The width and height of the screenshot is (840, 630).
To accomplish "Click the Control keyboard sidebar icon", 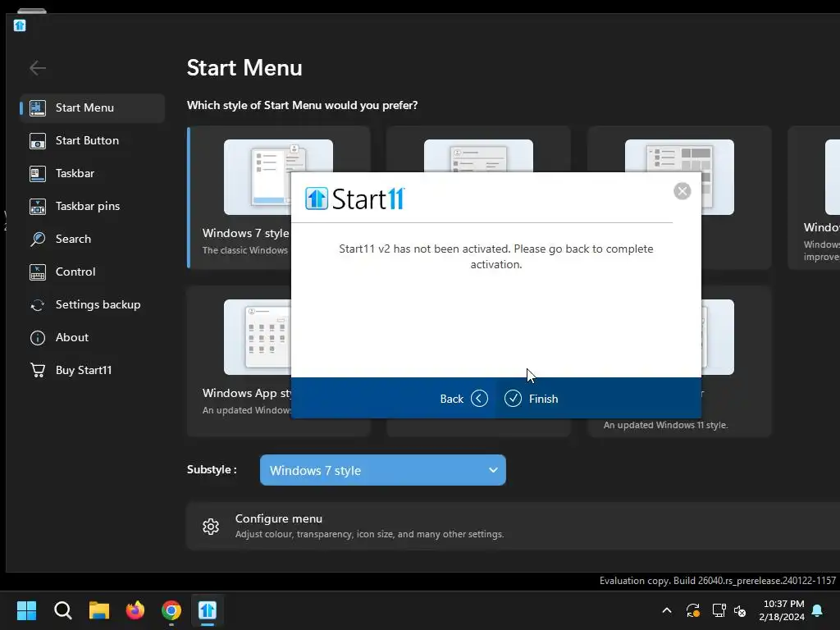I will tap(38, 272).
